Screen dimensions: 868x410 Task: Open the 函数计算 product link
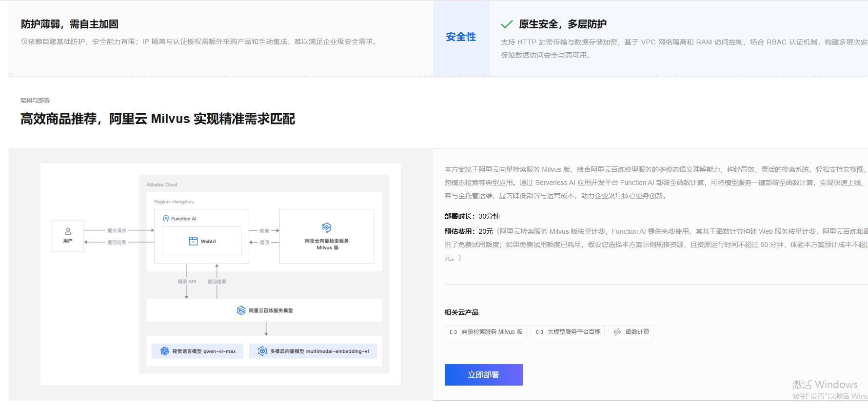coord(631,332)
